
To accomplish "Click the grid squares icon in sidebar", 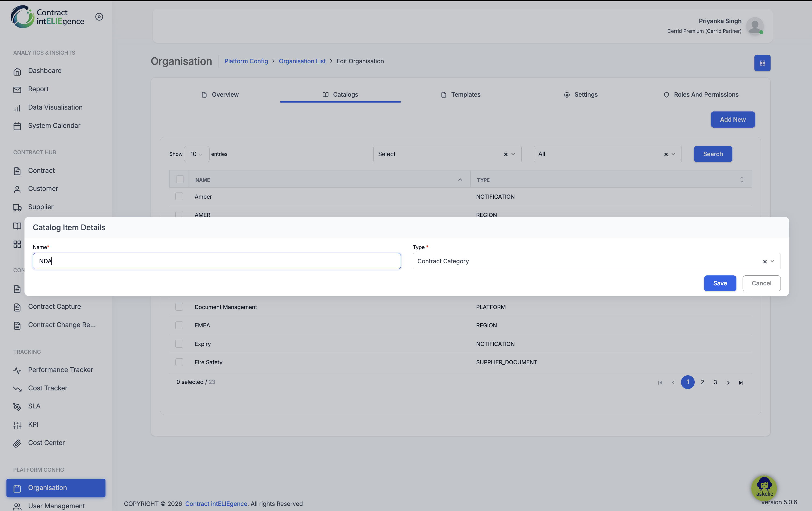I will 17,244.
